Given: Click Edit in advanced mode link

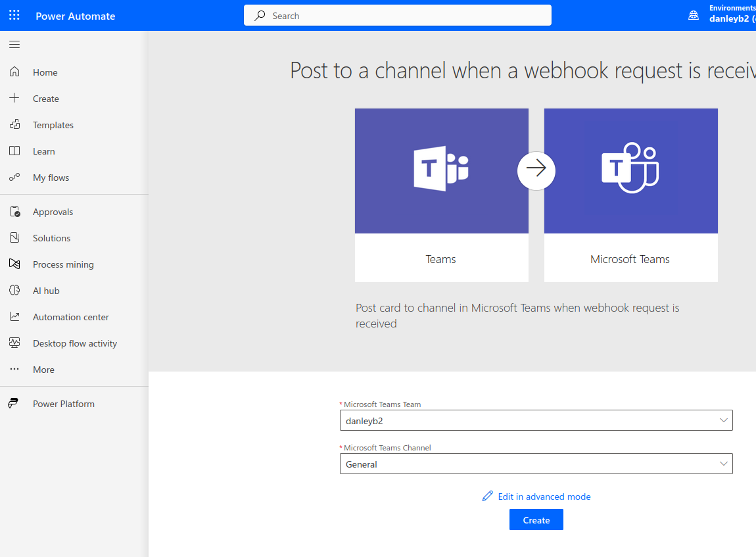Looking at the screenshot, I should tap(544, 496).
